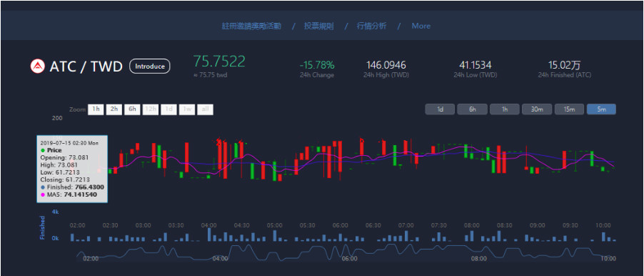Click the Finished volume axis label
Screen dimensions: 644x276
coord(42,227)
